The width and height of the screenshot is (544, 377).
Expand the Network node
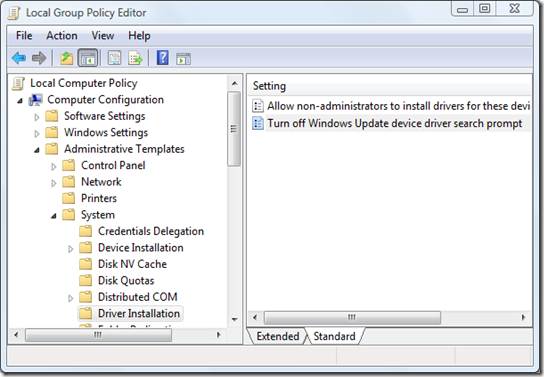click(53, 183)
